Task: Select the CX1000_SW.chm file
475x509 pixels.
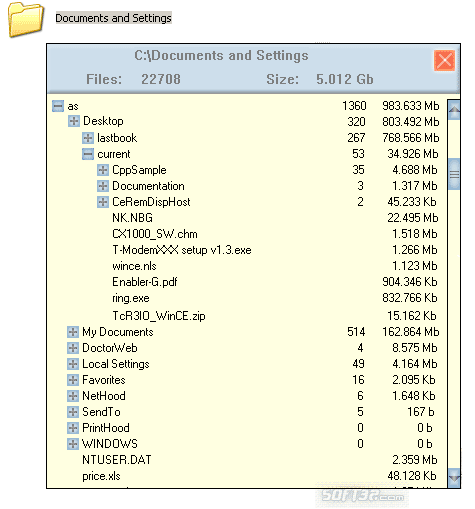Action: pos(155,234)
